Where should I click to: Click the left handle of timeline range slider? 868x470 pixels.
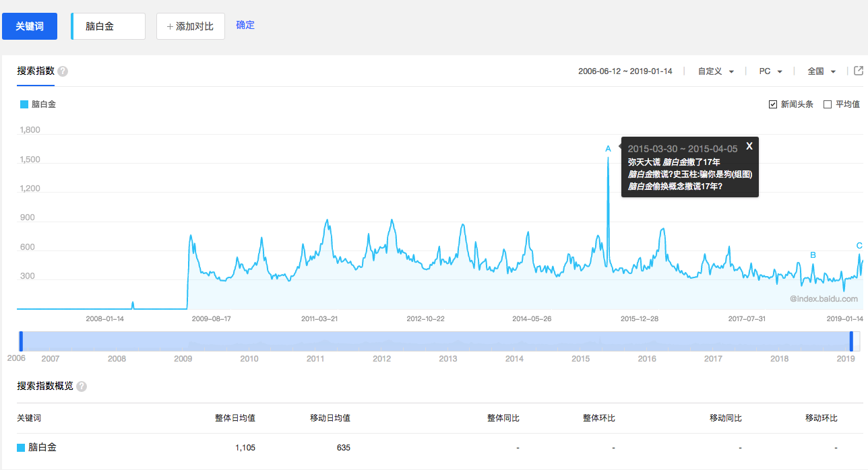21,341
